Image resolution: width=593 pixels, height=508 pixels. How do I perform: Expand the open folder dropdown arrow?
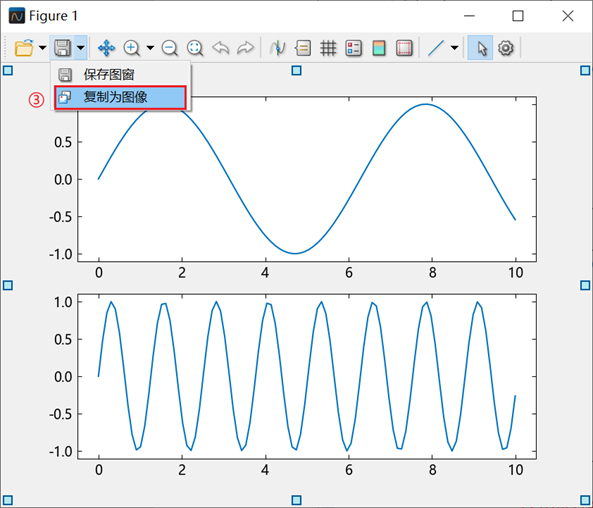pyautogui.click(x=42, y=48)
